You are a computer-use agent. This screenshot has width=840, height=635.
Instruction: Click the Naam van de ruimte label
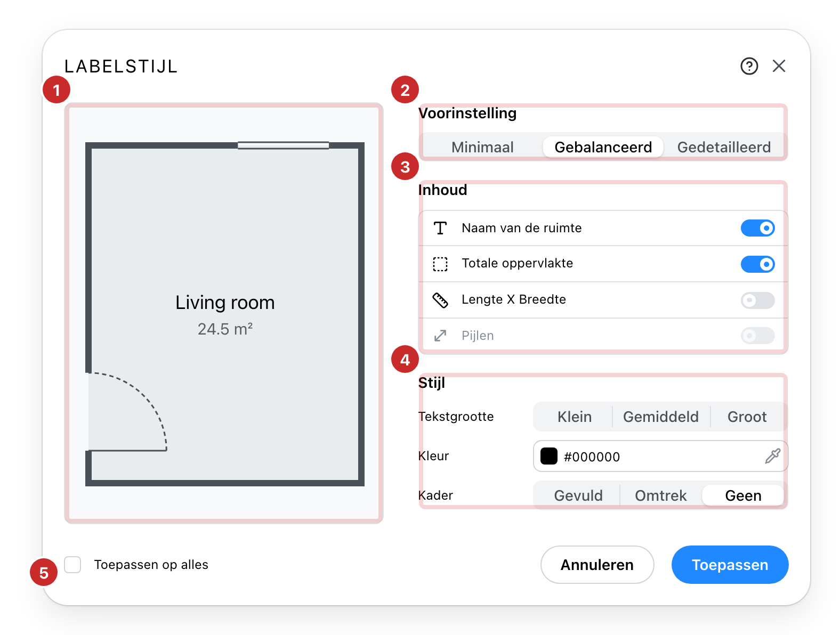522,228
